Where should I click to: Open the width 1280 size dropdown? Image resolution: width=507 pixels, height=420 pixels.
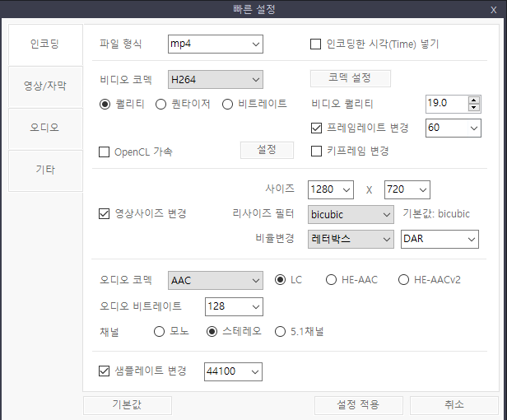point(331,189)
